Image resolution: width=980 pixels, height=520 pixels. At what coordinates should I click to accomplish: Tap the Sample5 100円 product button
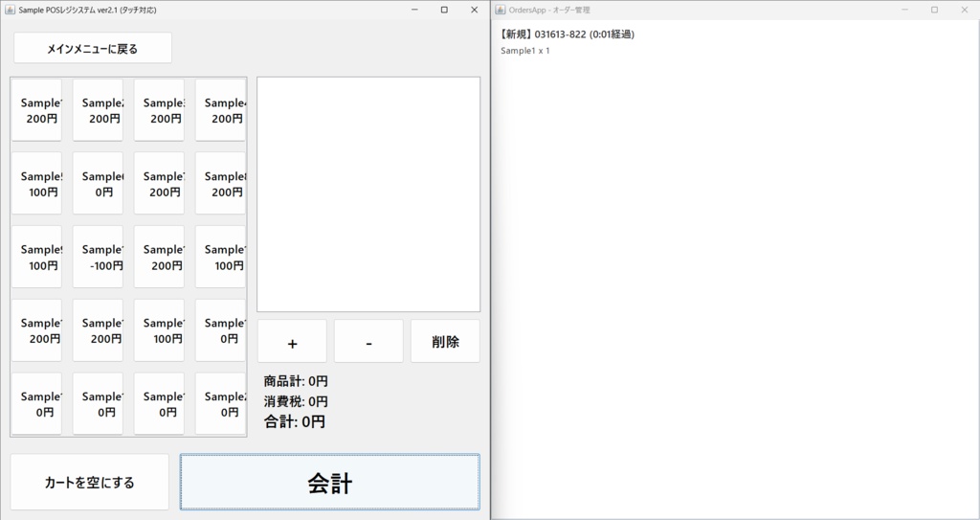pyautogui.click(x=37, y=183)
